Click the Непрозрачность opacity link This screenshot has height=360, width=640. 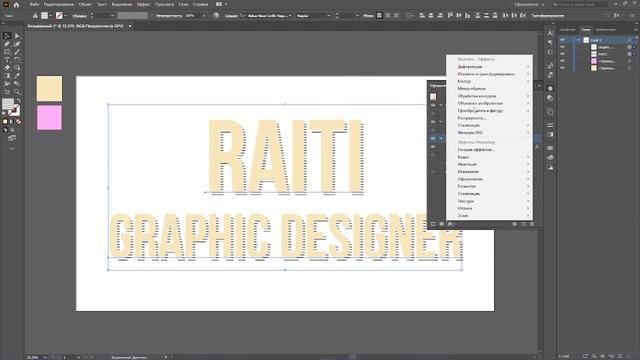pyautogui.click(x=169, y=16)
